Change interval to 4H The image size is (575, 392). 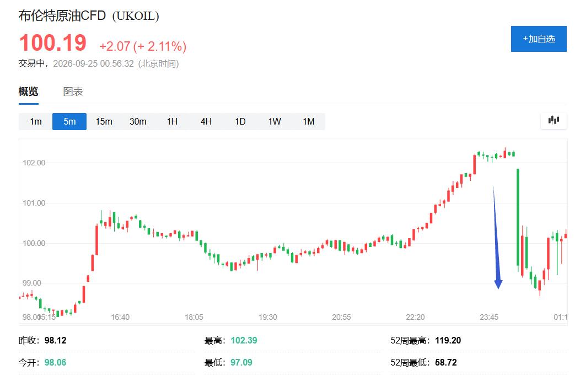coord(206,121)
